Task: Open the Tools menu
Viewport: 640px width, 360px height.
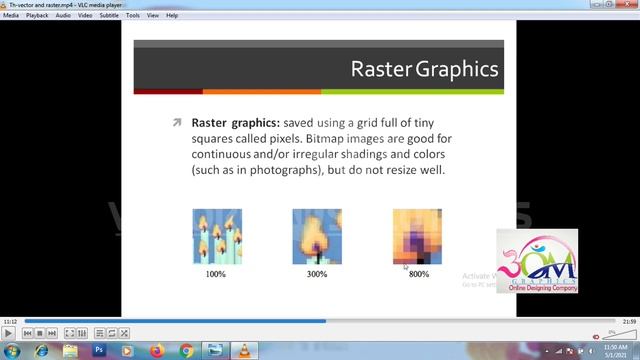Action: (x=133, y=16)
